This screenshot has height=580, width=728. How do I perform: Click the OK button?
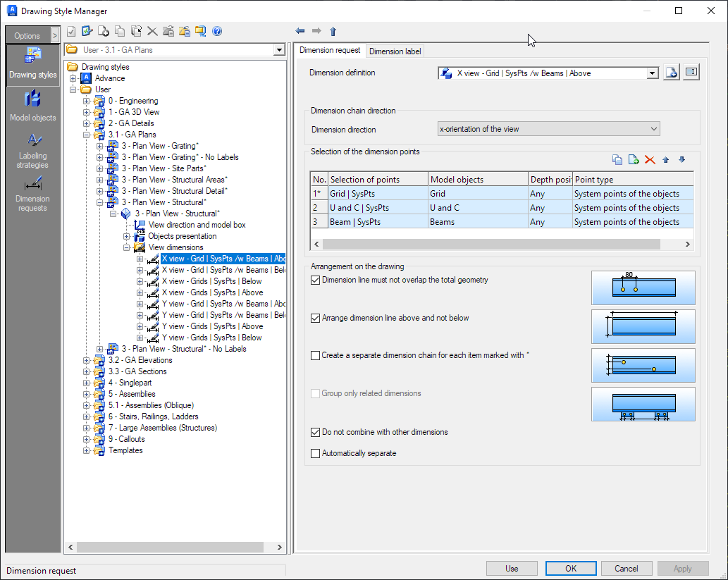pyautogui.click(x=571, y=569)
